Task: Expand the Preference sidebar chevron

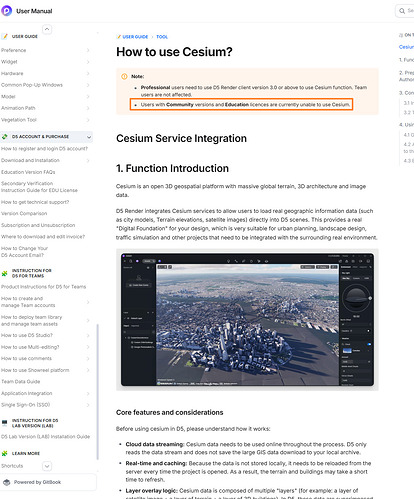Action: 88,50
